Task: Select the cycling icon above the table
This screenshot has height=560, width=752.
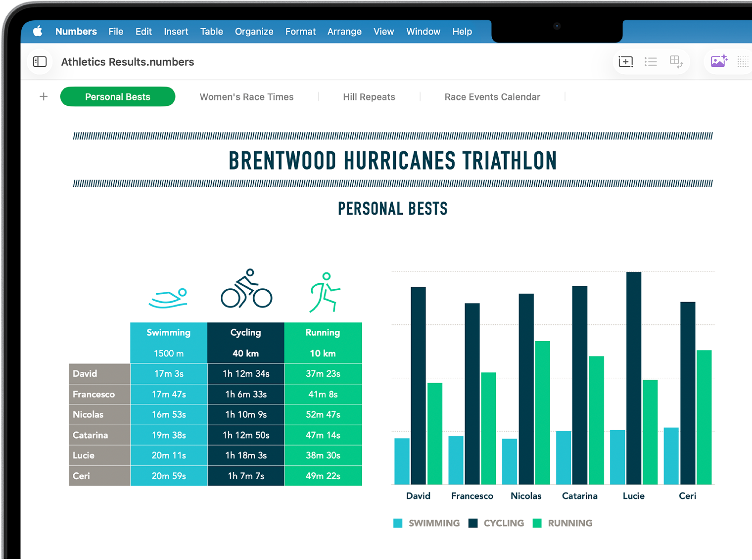Action: [246, 290]
